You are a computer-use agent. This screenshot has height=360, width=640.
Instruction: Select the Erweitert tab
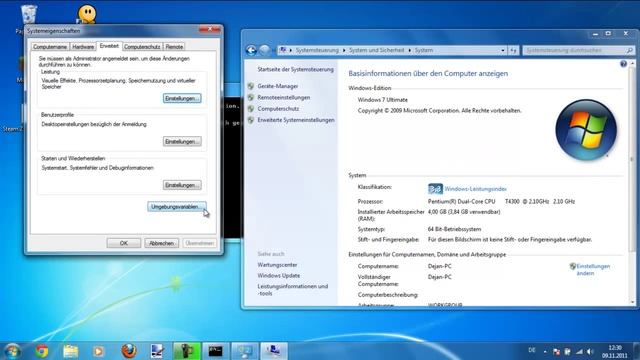pos(109,46)
